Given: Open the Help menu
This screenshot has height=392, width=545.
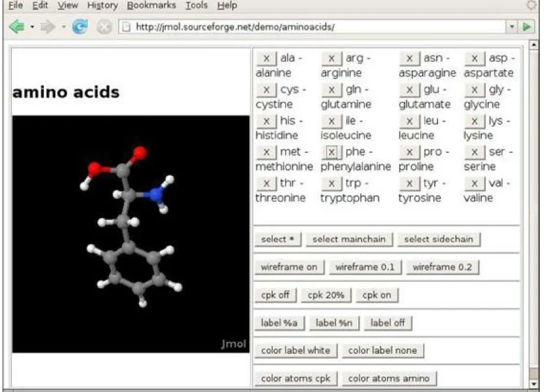Looking at the screenshot, I should click(228, 5).
